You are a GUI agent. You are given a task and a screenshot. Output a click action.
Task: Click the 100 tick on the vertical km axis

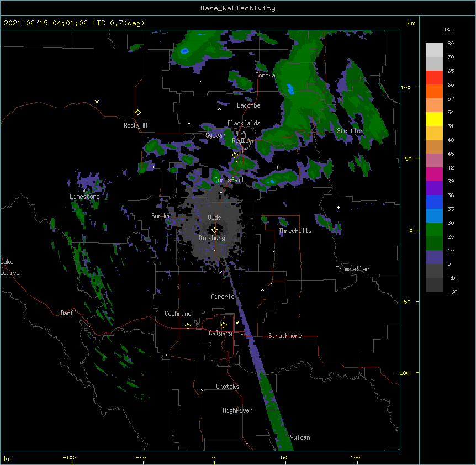(x=405, y=87)
